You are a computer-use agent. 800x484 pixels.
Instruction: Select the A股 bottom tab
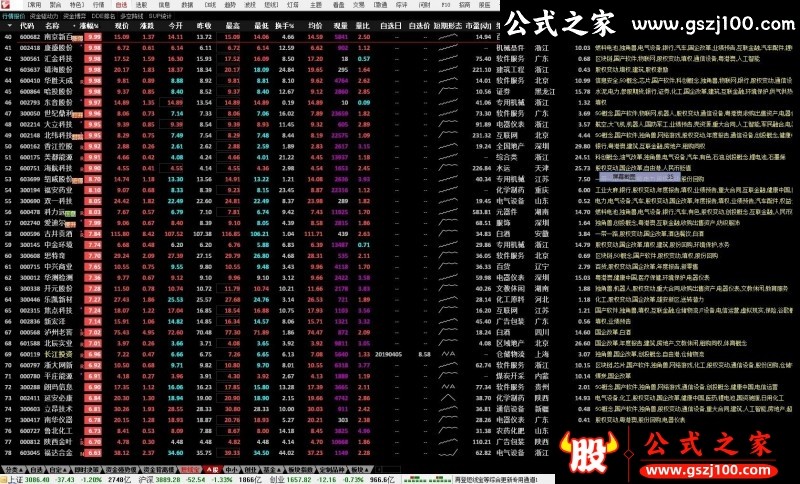pyautogui.click(x=212, y=469)
